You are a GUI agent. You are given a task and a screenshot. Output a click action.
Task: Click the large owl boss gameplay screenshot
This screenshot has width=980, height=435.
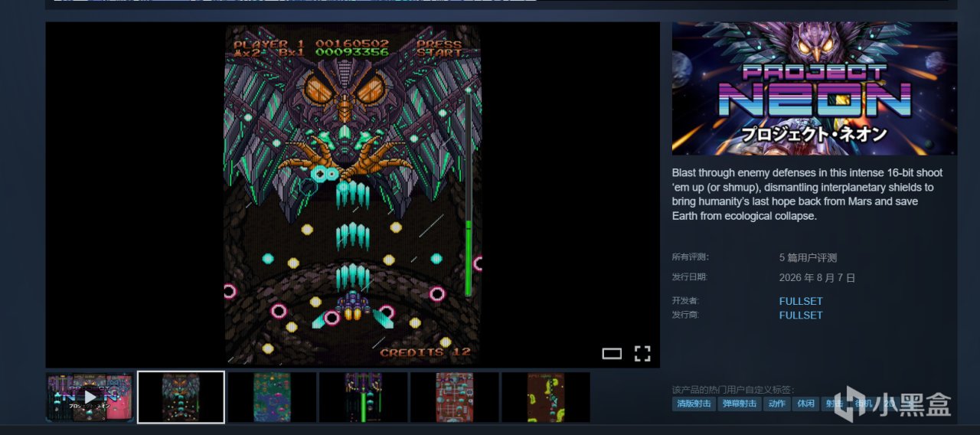coord(352,195)
